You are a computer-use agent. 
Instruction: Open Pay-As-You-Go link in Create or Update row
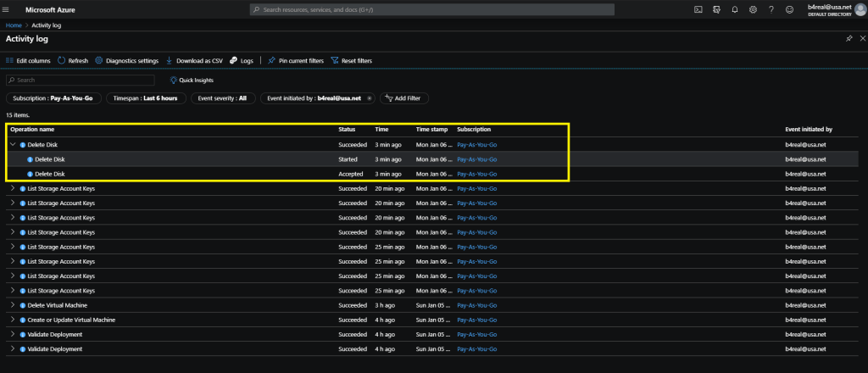pyautogui.click(x=476, y=320)
